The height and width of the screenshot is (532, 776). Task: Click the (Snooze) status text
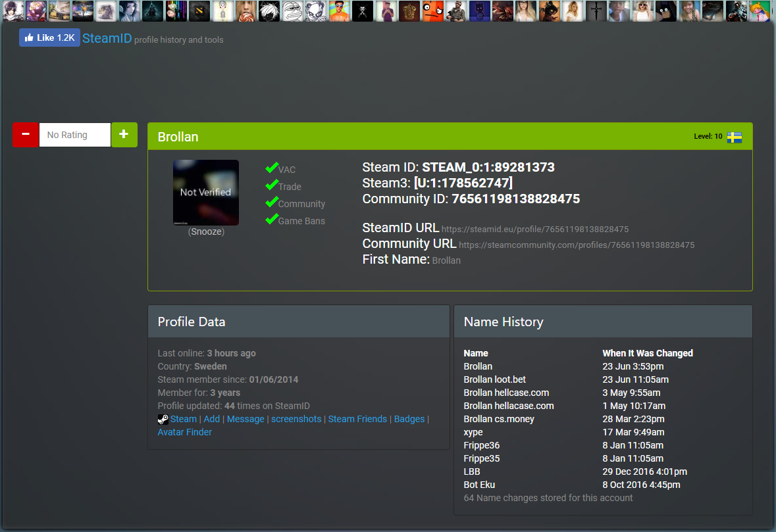coord(206,231)
